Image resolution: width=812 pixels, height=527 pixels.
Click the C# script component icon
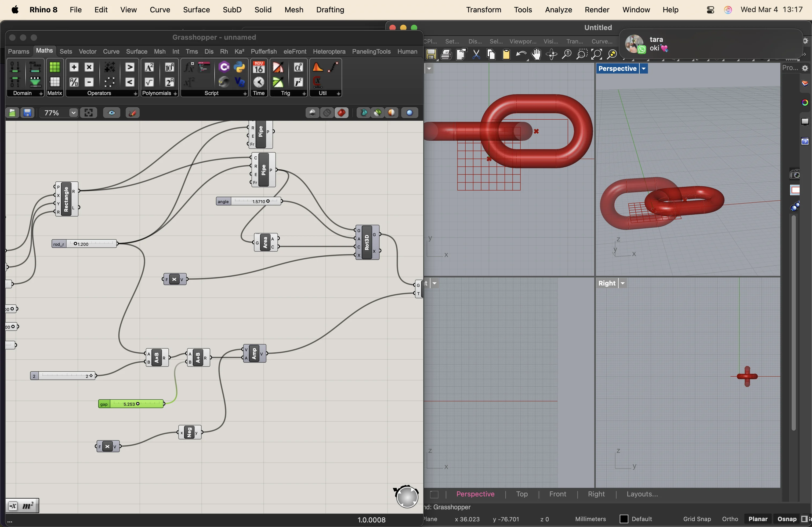(224, 67)
